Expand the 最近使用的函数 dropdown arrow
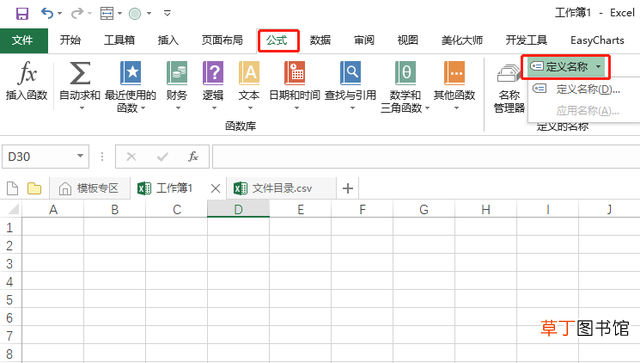This screenshot has height=363, width=640. (x=143, y=108)
